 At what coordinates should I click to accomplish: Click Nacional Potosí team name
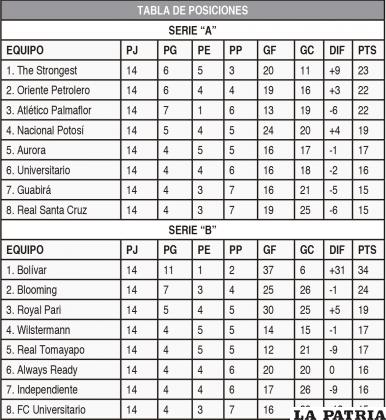pyautogui.click(x=50, y=130)
